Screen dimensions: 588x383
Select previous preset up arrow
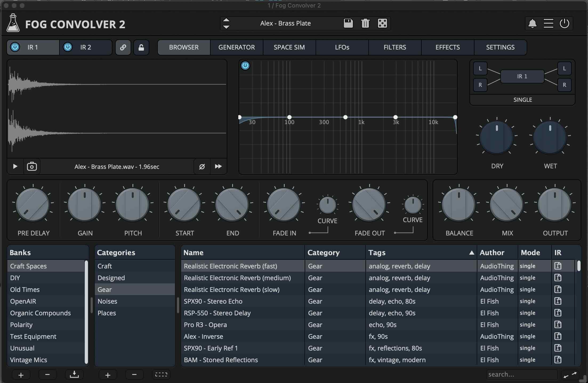226,20
